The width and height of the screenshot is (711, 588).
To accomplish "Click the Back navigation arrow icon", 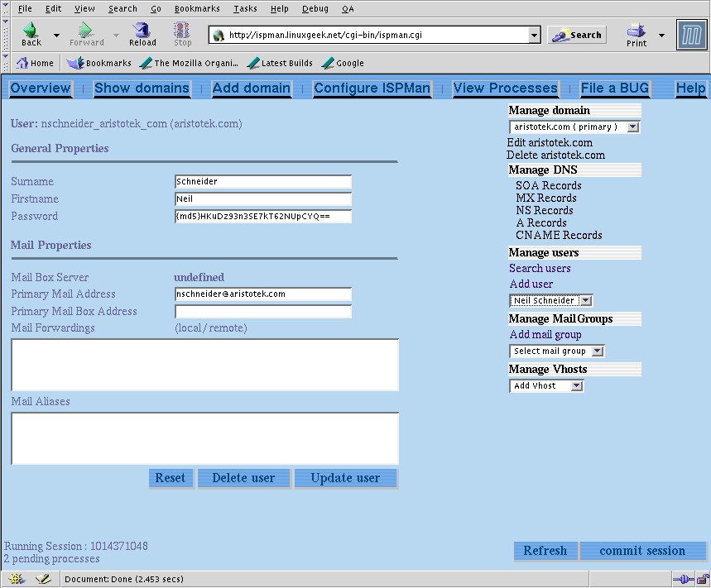I will pos(31,30).
